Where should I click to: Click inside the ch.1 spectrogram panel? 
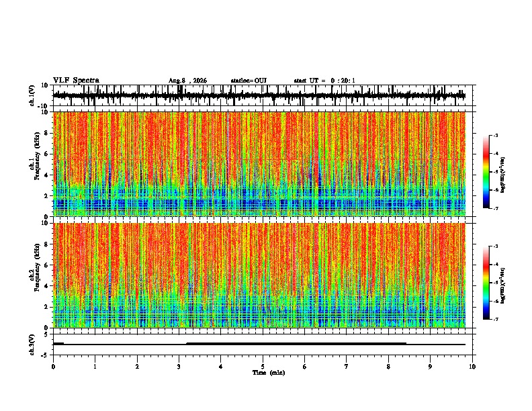[259, 164]
